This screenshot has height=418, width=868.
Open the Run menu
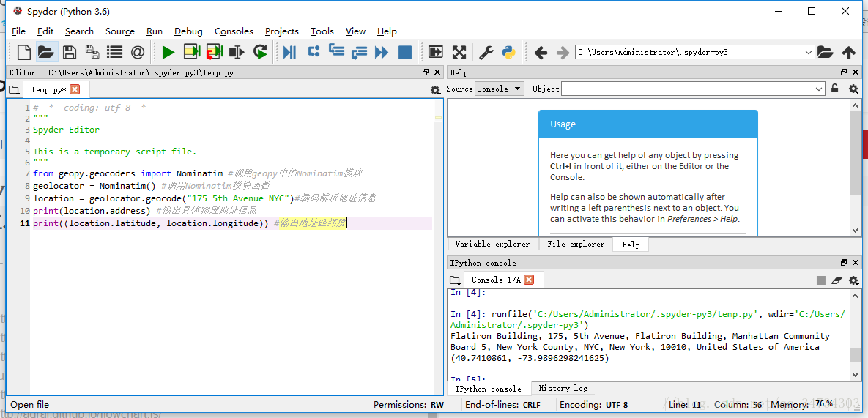pyautogui.click(x=155, y=31)
